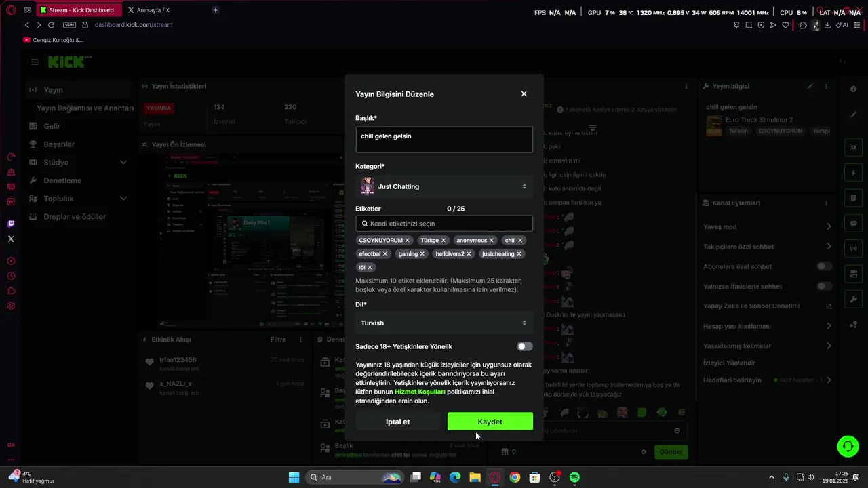Select Yayın in the sidebar menu
Screen dimensions: 868x488
pos(79,90)
